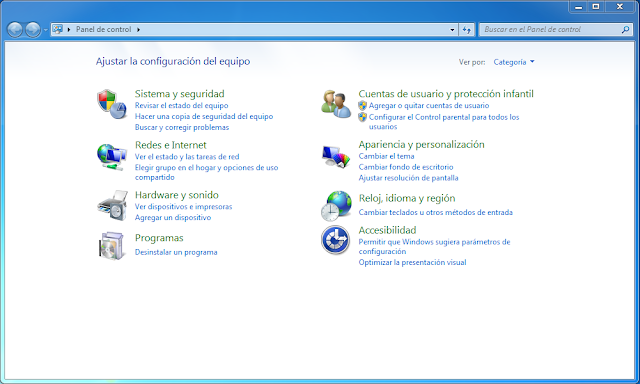Click the UAC shield beside Agregar o quitar cuentas

(362, 105)
